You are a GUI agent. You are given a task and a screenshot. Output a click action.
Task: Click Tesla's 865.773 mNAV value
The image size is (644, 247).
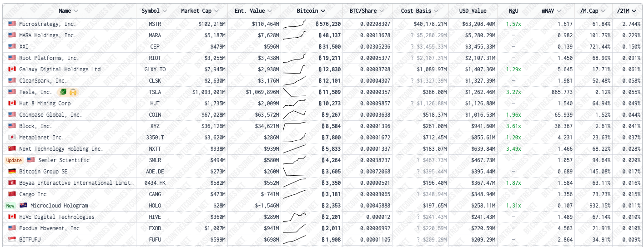561,92
